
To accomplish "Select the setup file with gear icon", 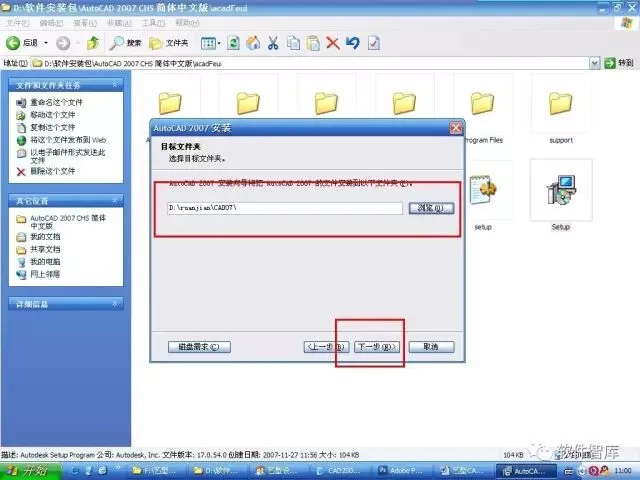I will [483, 190].
